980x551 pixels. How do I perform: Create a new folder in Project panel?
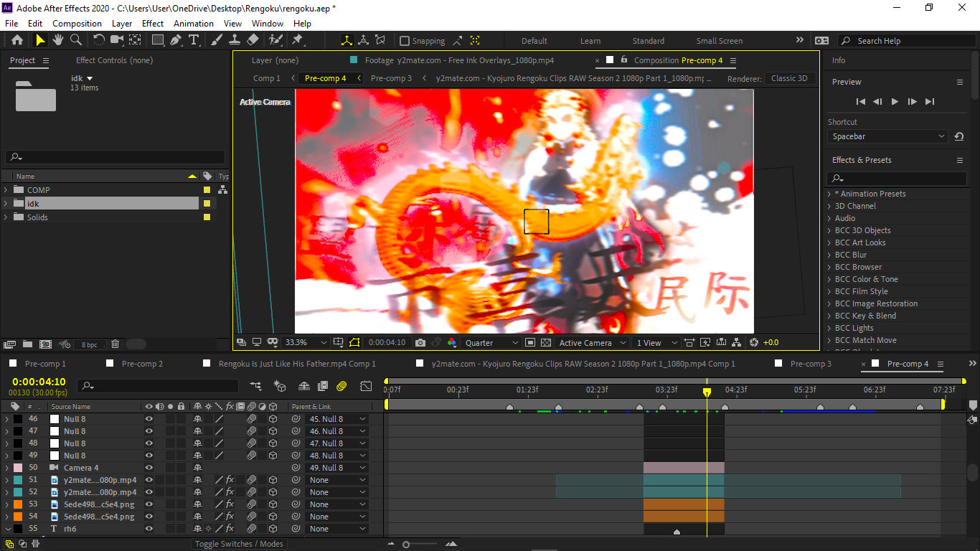(x=27, y=344)
